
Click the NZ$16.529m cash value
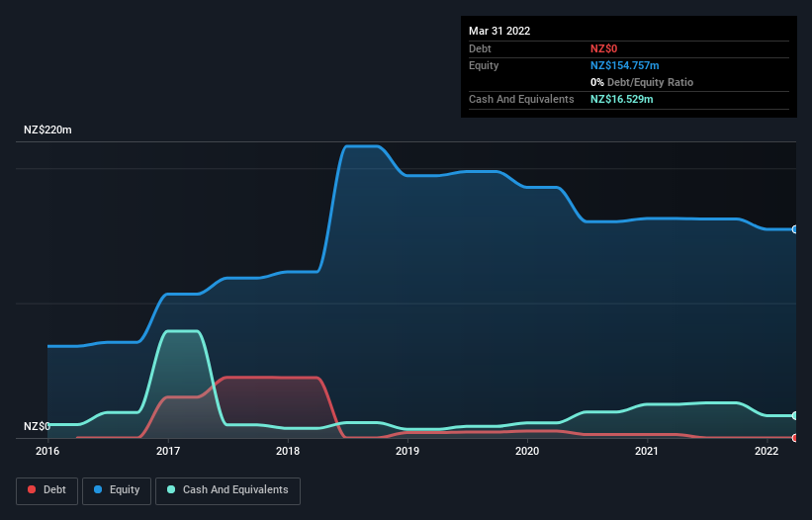[x=621, y=99]
